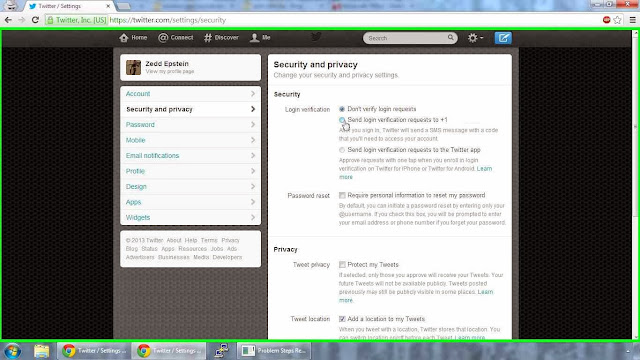Click Zedd Epstein profile avatar
The width and height of the screenshot is (640, 360).
tap(133, 67)
